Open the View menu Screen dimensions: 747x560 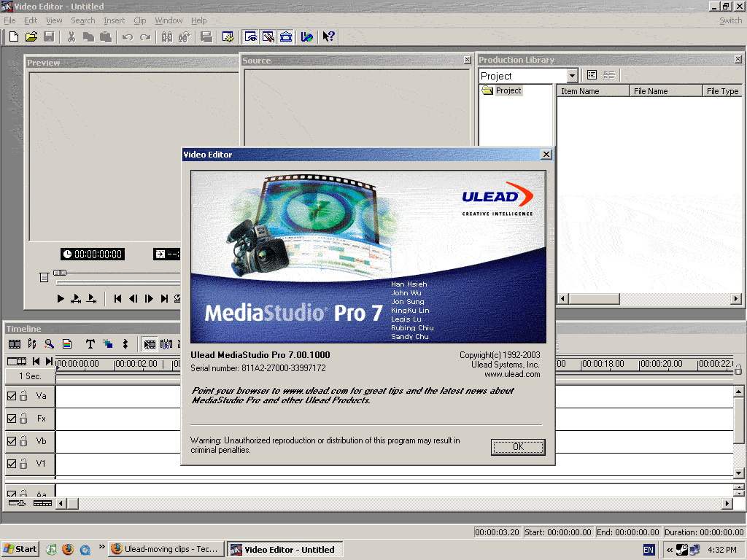point(54,20)
